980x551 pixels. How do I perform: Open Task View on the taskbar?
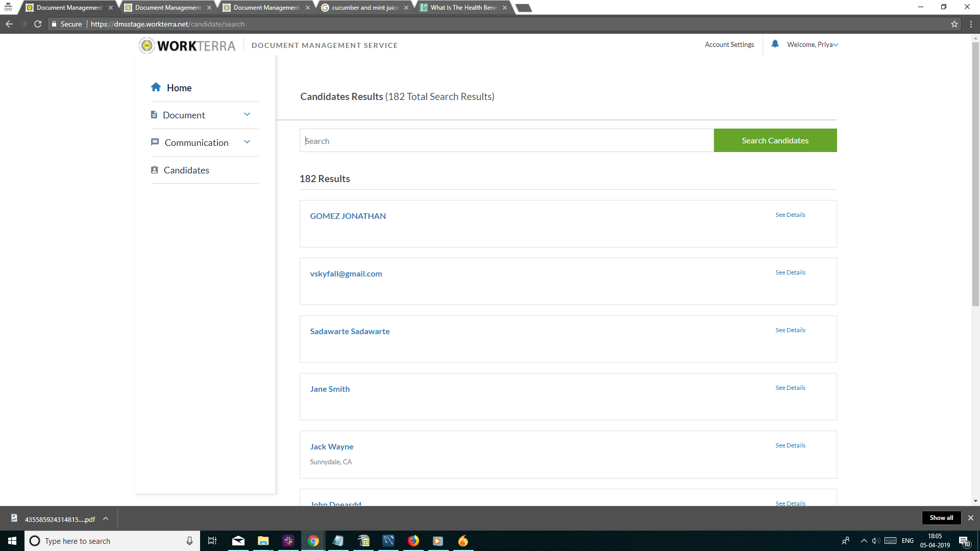[212, 541]
